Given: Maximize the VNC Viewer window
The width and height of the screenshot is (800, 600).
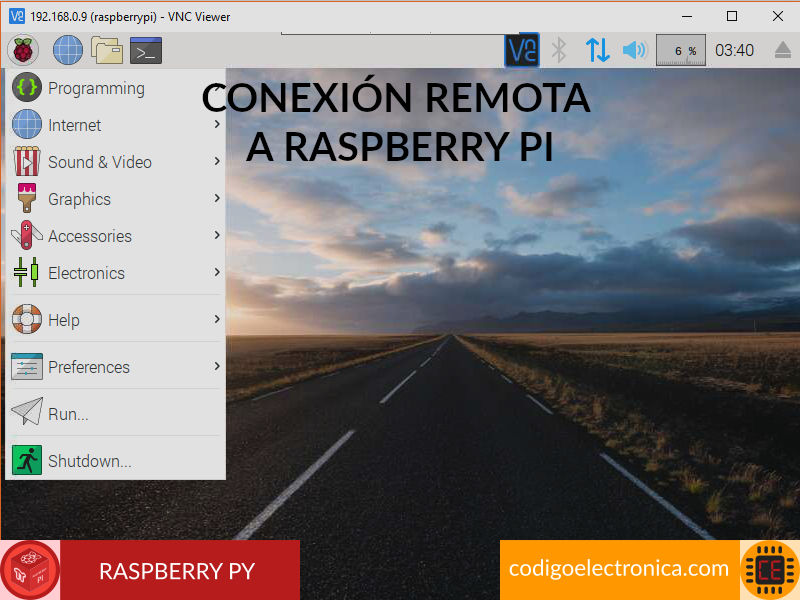Looking at the screenshot, I should pyautogui.click(x=732, y=16).
